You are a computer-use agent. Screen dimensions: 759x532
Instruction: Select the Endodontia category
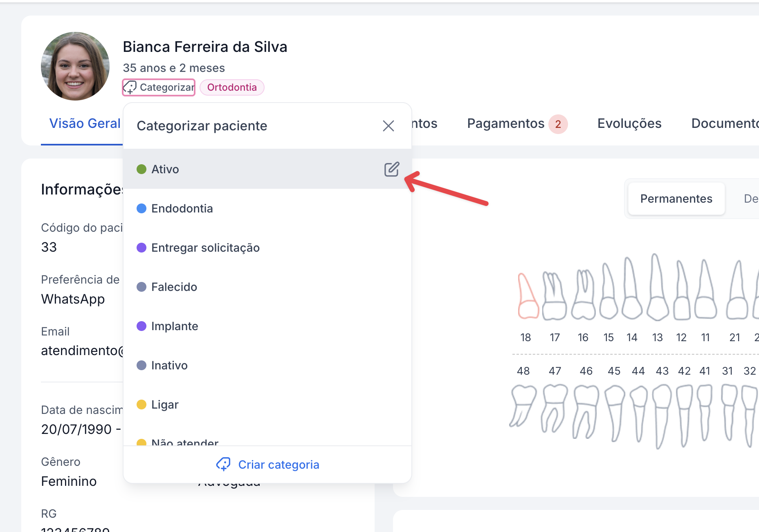[x=182, y=208]
